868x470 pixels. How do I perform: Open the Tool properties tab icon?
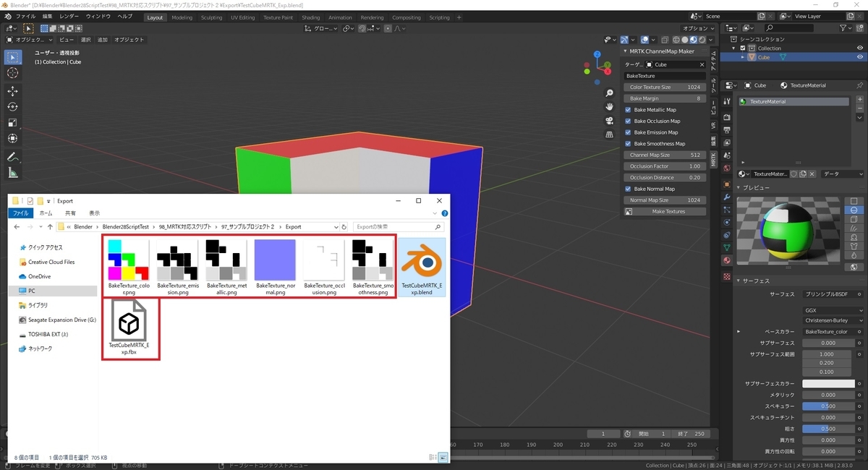pos(727,102)
